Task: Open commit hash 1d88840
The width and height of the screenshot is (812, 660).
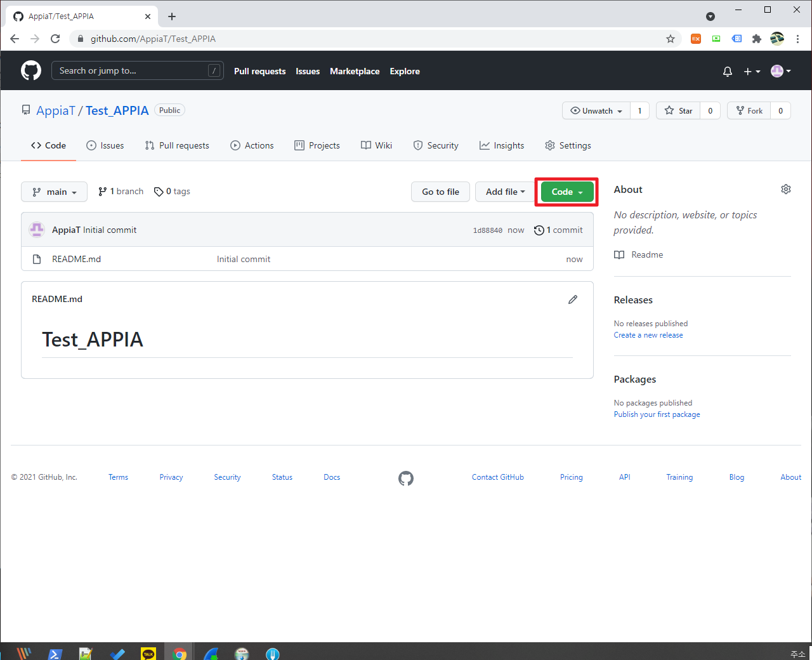Action: click(x=487, y=230)
